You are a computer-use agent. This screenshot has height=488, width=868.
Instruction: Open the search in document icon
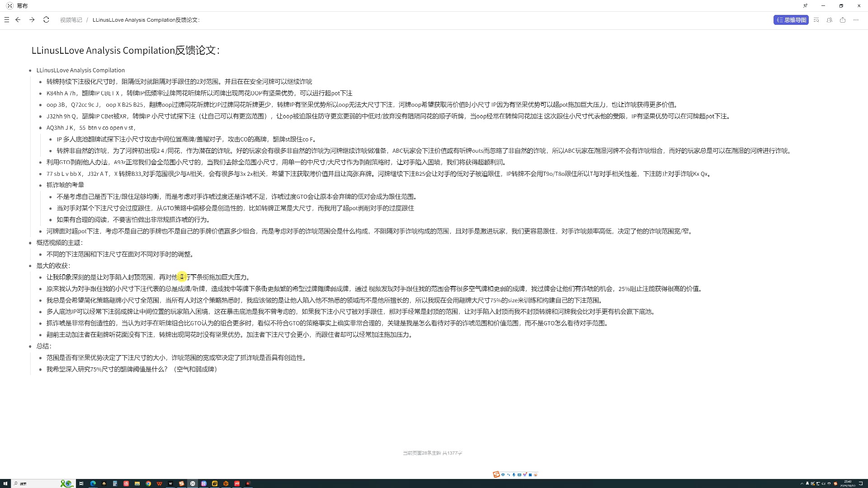coord(816,20)
